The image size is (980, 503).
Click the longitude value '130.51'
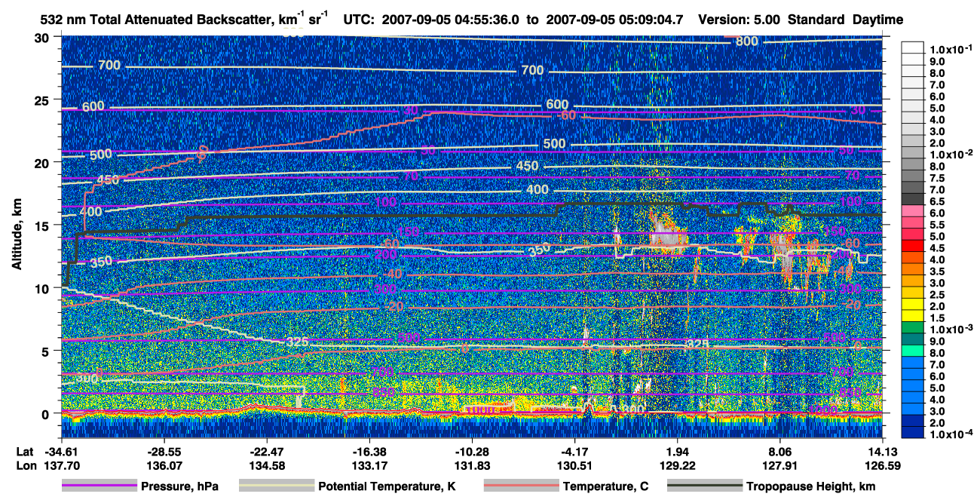(x=575, y=465)
